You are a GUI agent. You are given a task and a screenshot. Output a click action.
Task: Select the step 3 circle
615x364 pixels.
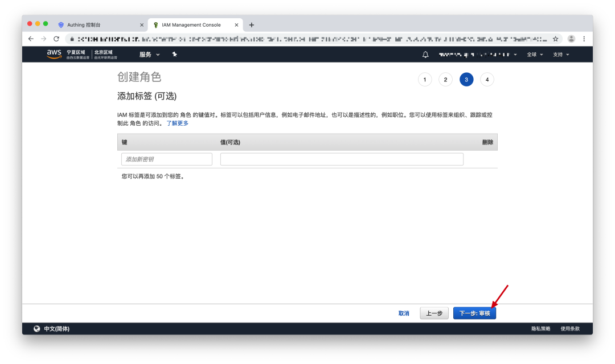click(x=466, y=80)
